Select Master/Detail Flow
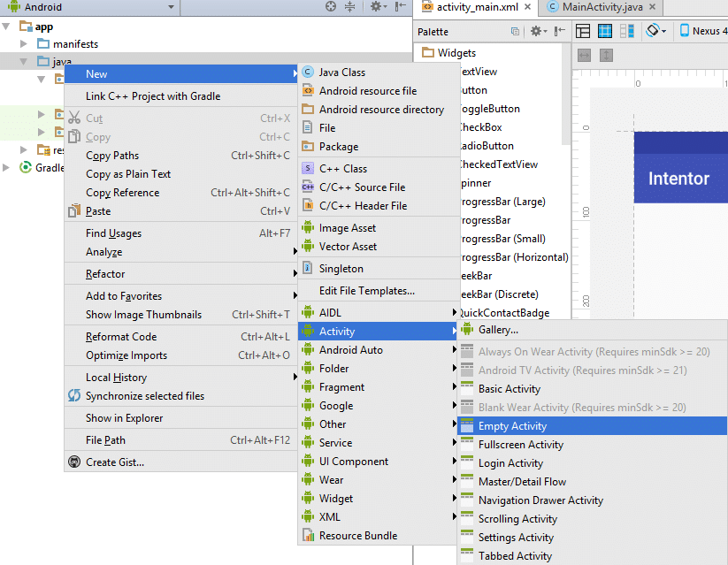 point(593,482)
